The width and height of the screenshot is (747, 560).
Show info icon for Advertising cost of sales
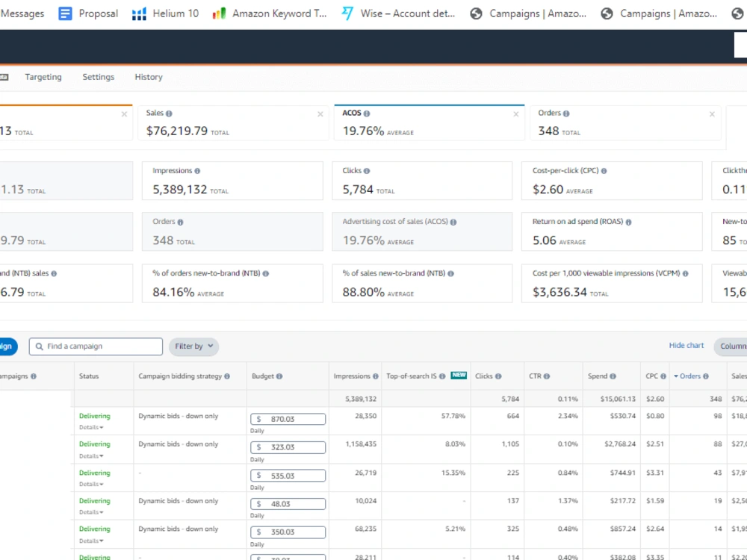[x=453, y=222]
